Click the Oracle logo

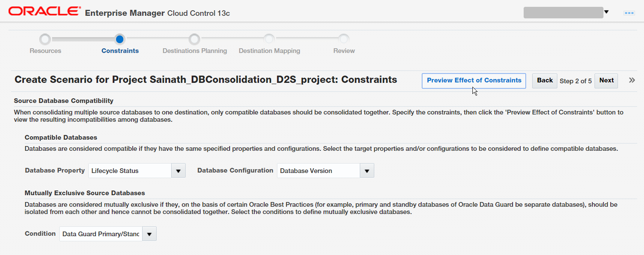44,12
